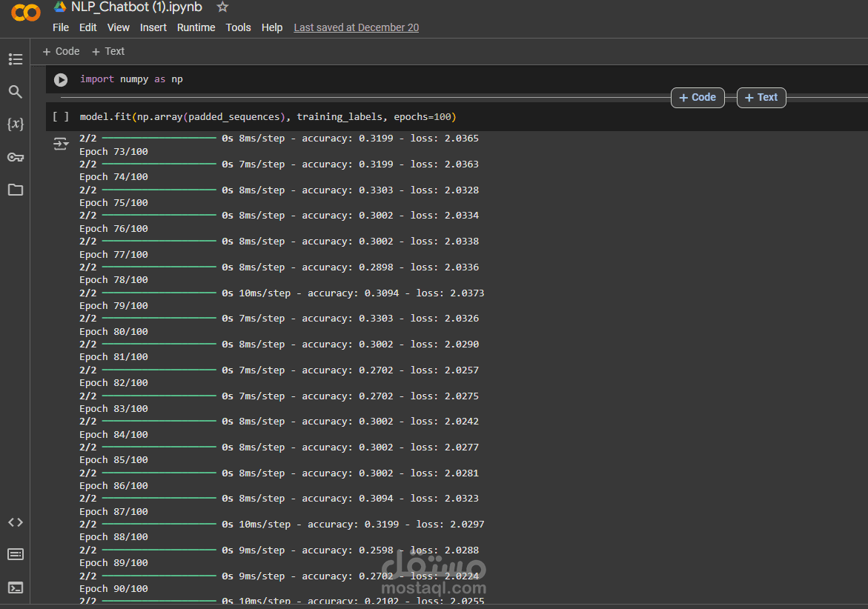Open the Secrets key panel
868x609 pixels.
(x=16, y=158)
